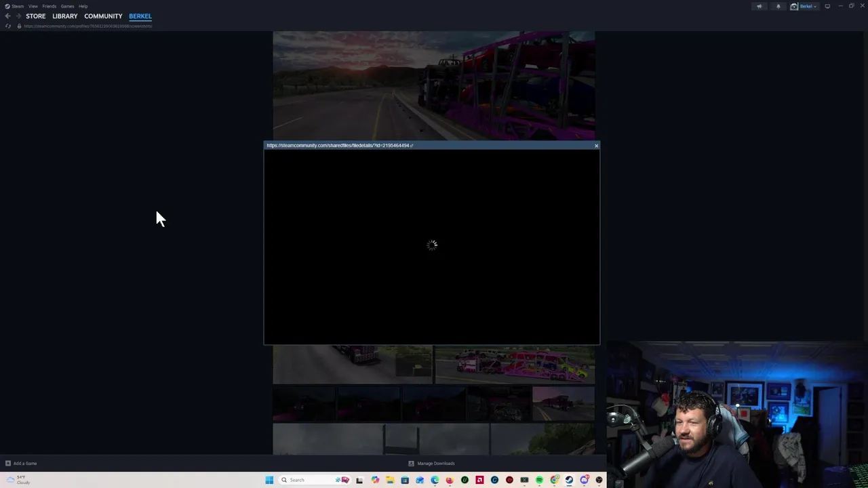Open the Help menu

click(83, 6)
